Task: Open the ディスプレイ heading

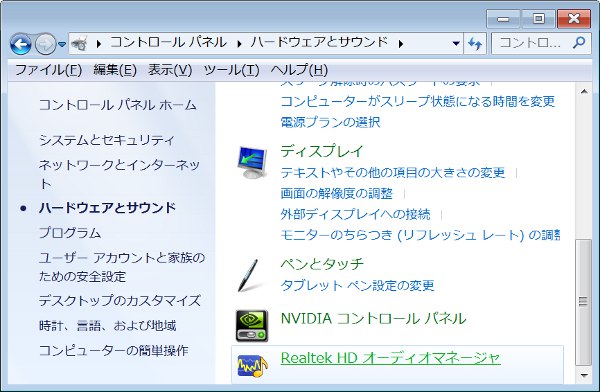Action: click(322, 151)
